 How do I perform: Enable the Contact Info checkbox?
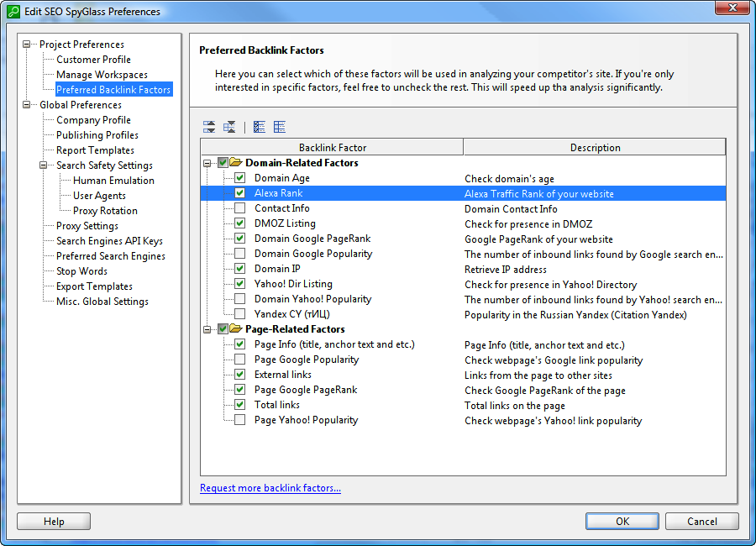click(239, 207)
